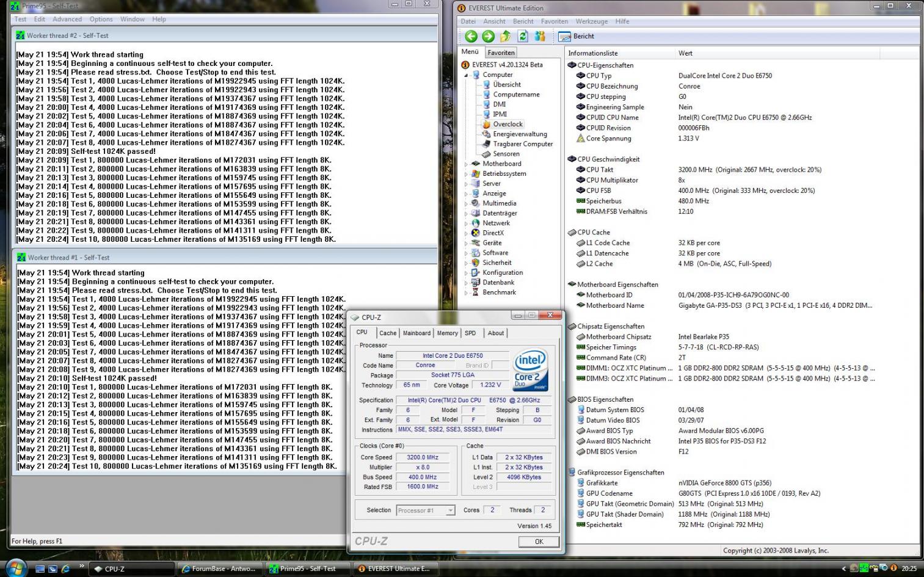Open Prime95 Test menu

point(20,20)
